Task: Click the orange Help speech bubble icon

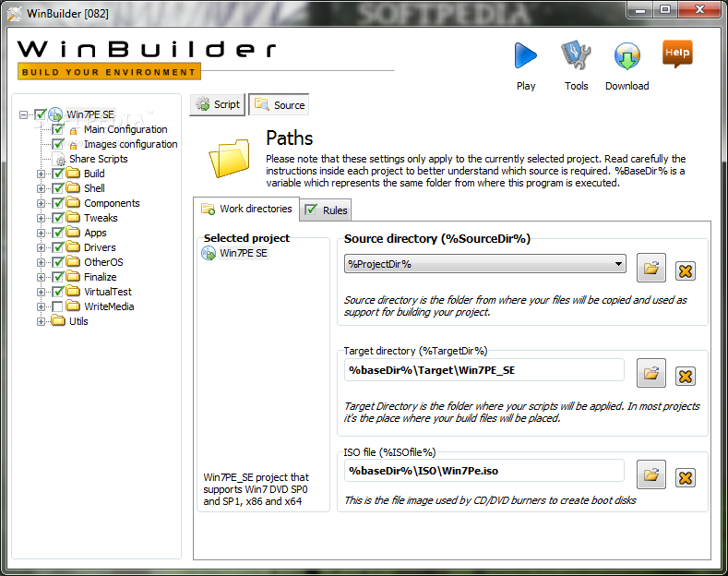Action: tap(677, 54)
